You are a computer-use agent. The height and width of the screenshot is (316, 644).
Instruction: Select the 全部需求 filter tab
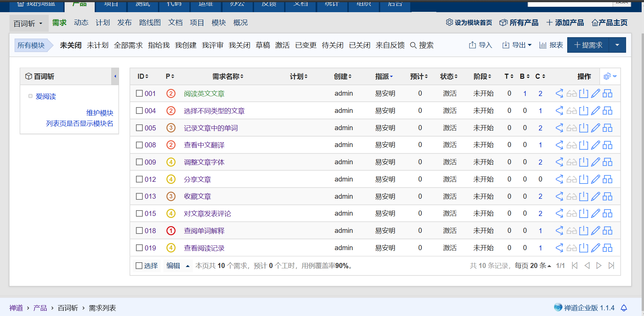(x=128, y=45)
